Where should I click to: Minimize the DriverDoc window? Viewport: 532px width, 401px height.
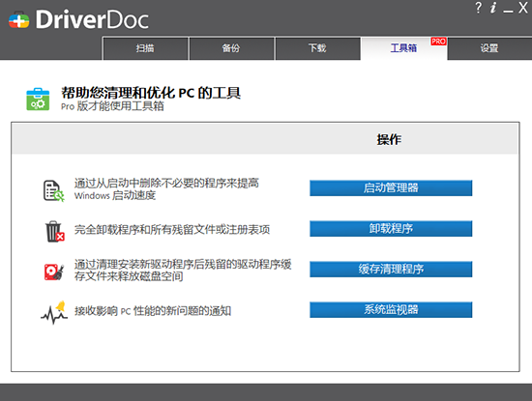[508, 12]
